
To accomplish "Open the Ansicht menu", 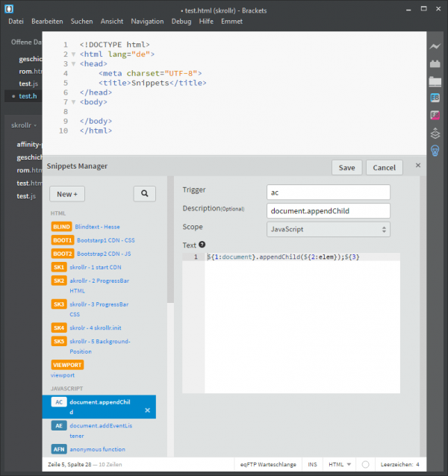I will click(x=112, y=21).
